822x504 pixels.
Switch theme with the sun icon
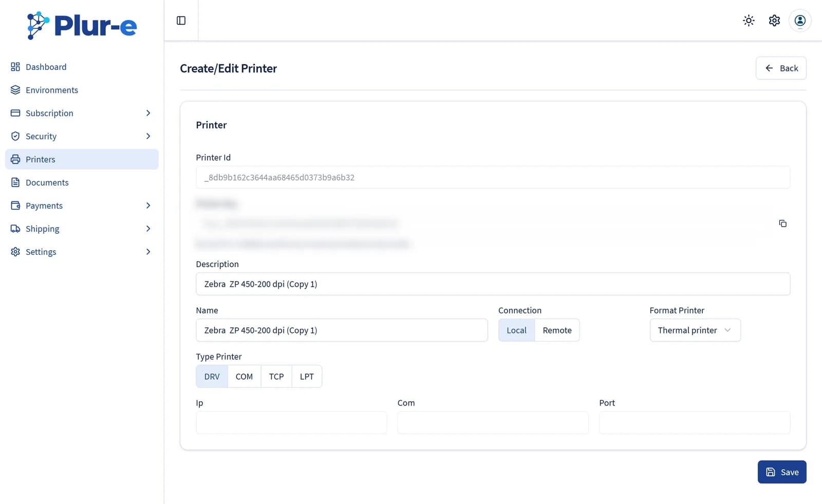tap(749, 21)
